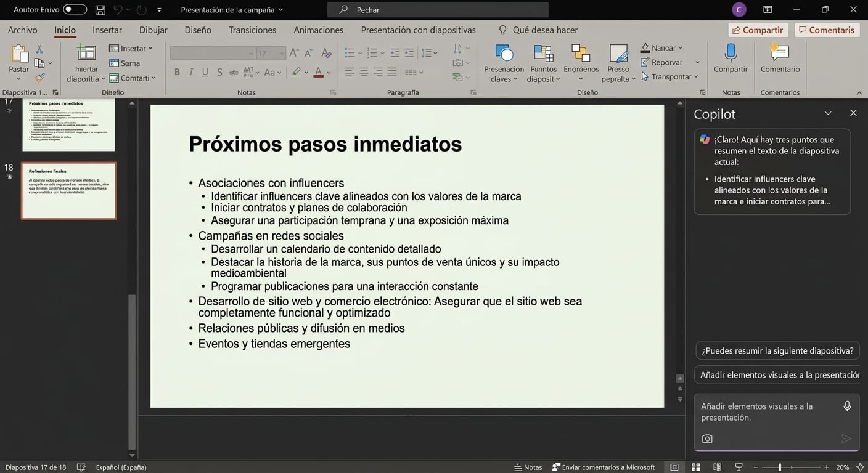
Task: Clear all formatting with eraser A icon
Action: [327, 54]
